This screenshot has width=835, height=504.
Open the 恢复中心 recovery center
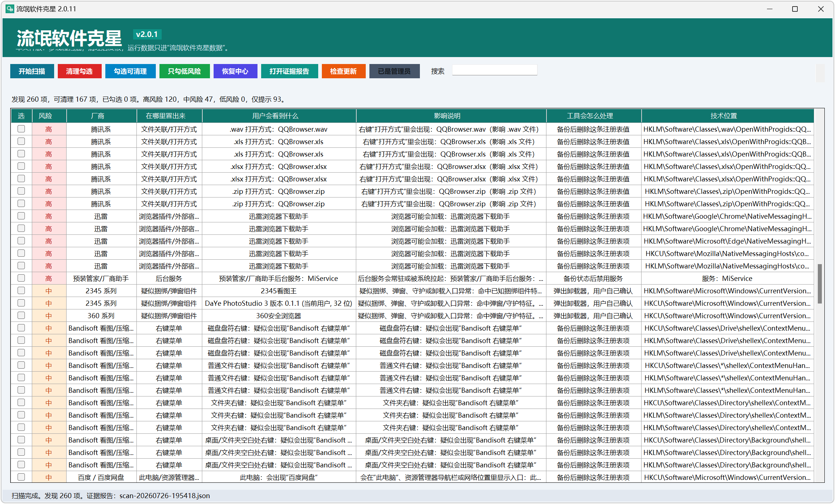[x=235, y=71]
